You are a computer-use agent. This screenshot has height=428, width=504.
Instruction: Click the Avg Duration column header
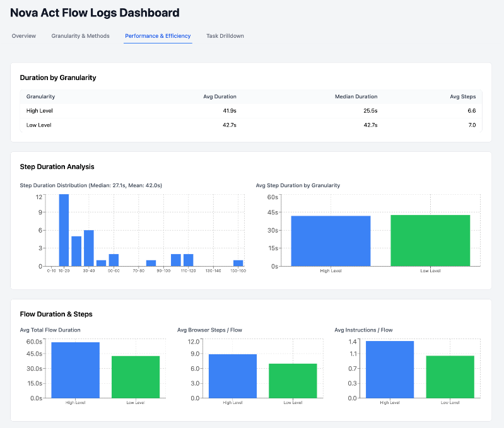[220, 96]
